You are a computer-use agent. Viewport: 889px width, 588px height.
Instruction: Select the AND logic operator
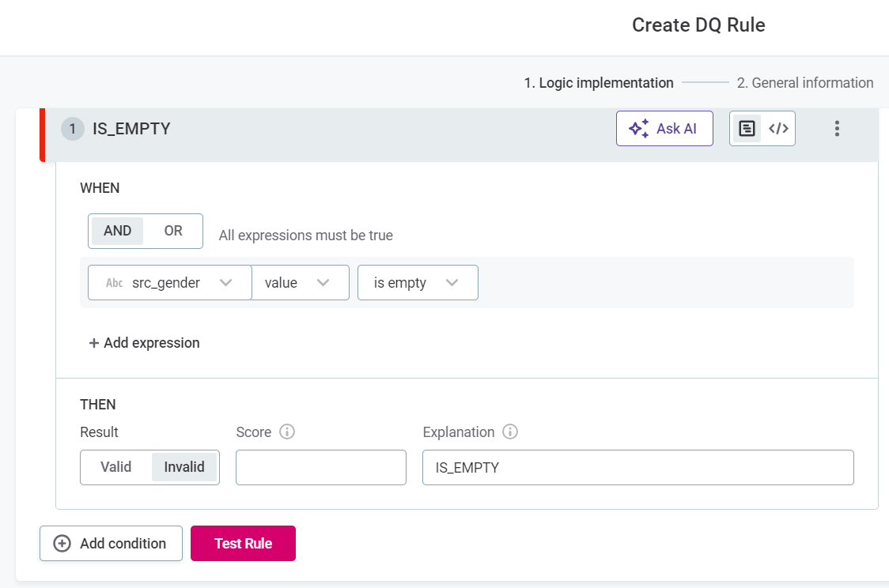click(117, 231)
